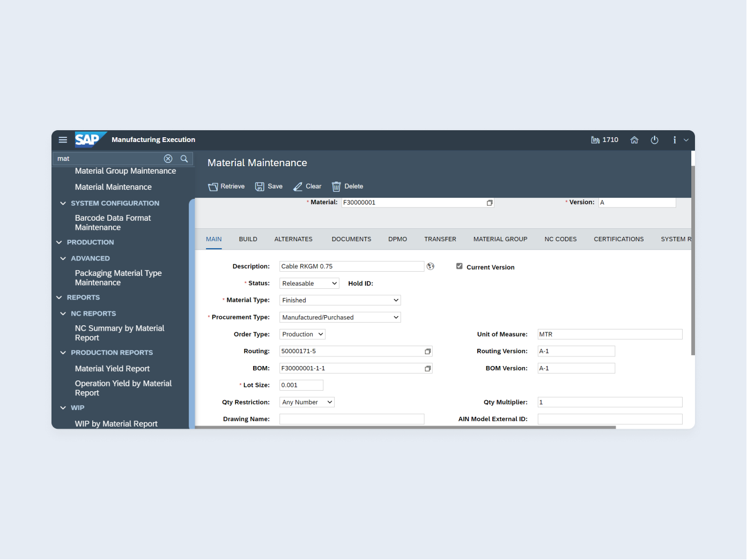Click the Retrieve icon
The image size is (747, 560).
[x=226, y=186]
